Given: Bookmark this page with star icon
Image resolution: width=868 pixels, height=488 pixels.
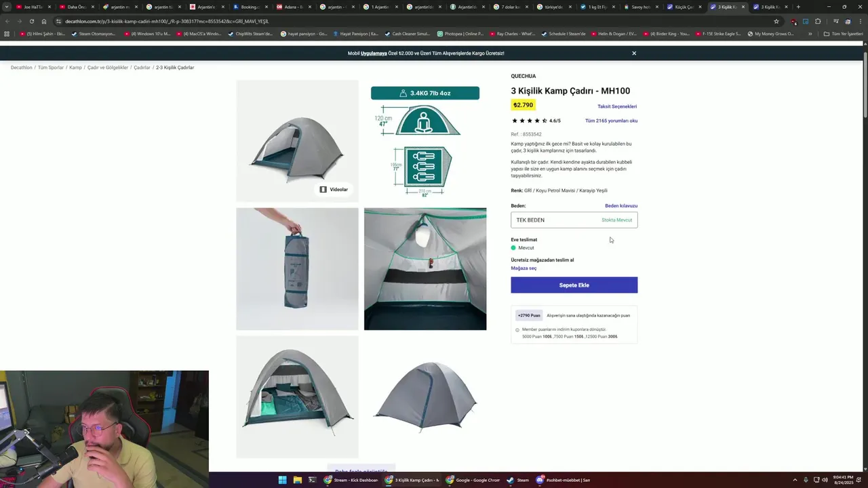Looking at the screenshot, I should pyautogui.click(x=776, y=21).
